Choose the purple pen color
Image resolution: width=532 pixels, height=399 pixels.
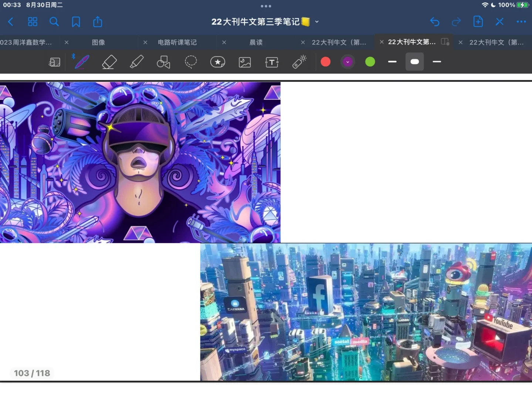coord(348,62)
